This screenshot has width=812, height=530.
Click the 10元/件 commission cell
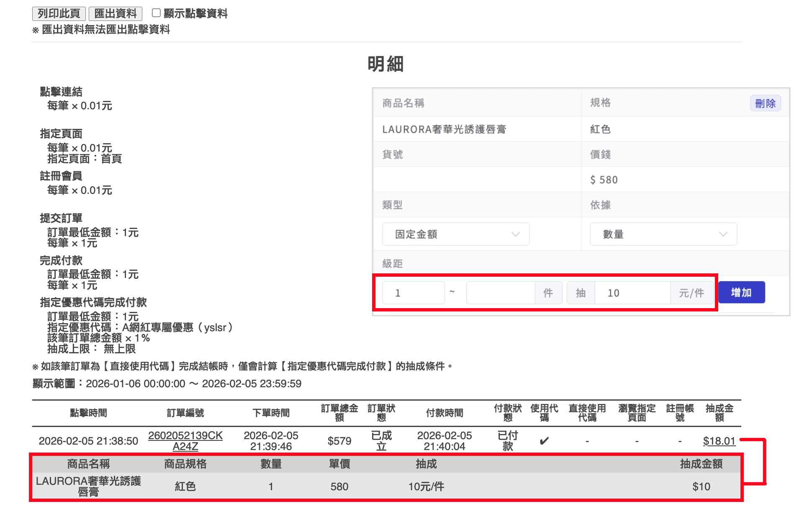[x=426, y=486]
